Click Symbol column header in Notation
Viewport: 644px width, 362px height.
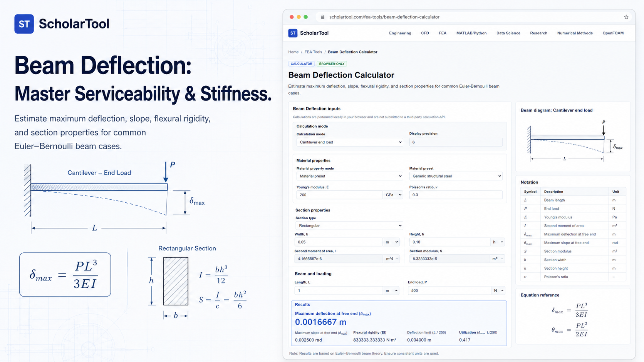[530, 192]
